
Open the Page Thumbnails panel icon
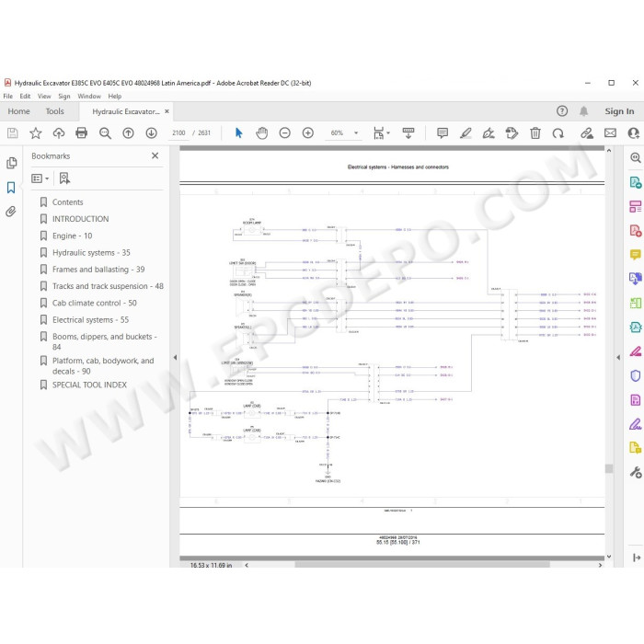(x=11, y=163)
